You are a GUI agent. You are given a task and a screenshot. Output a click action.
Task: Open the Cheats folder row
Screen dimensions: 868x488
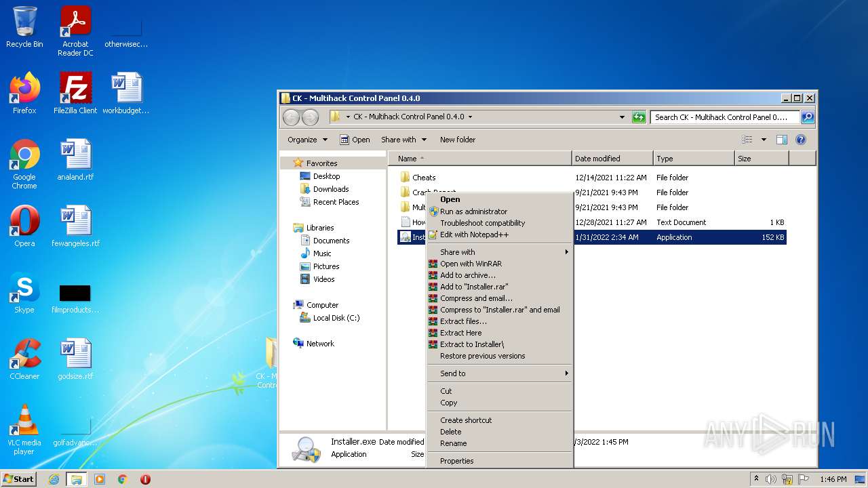591,178
